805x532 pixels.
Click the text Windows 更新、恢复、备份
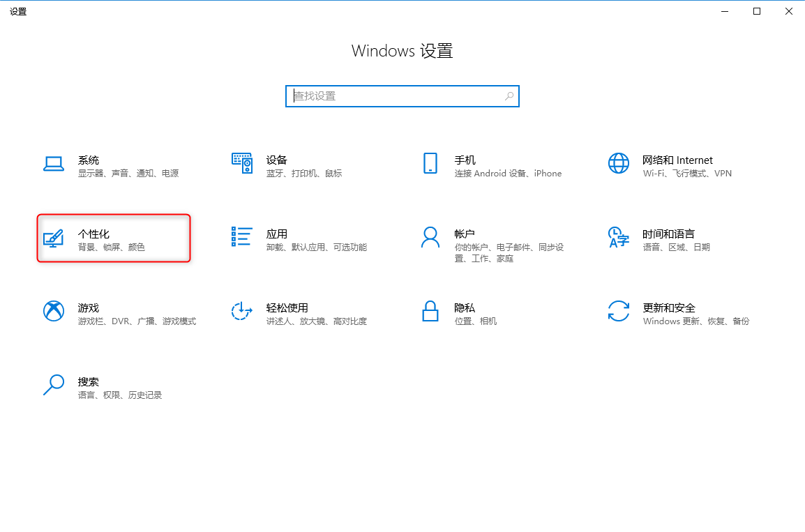(696, 321)
